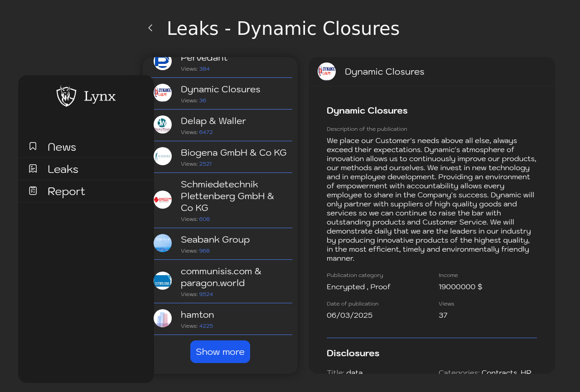Click the income value 19000000 $
This screenshot has width=580, height=392.
pos(460,287)
